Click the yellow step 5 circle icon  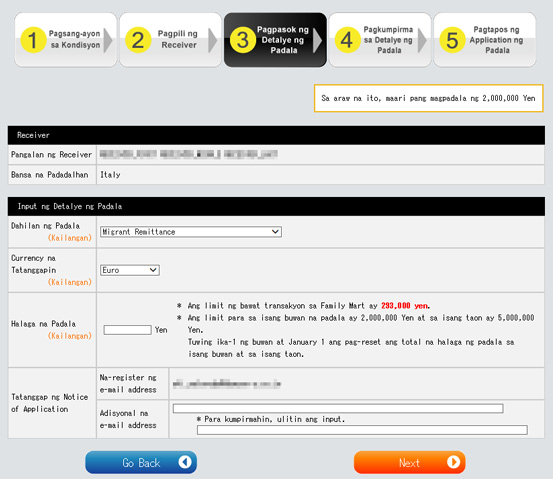click(x=452, y=40)
